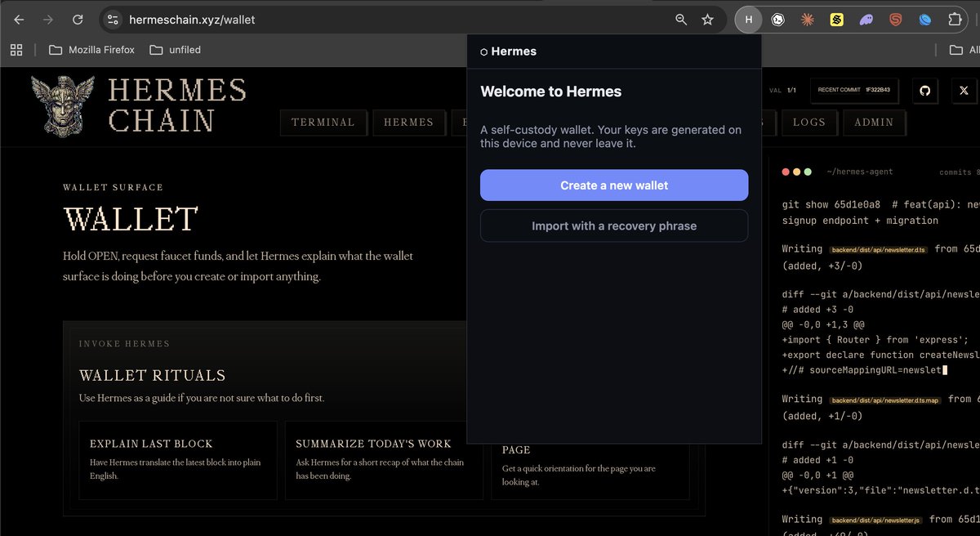Click the WALLET SURFACE label
Image resolution: width=980 pixels, height=536 pixels.
coord(113,187)
